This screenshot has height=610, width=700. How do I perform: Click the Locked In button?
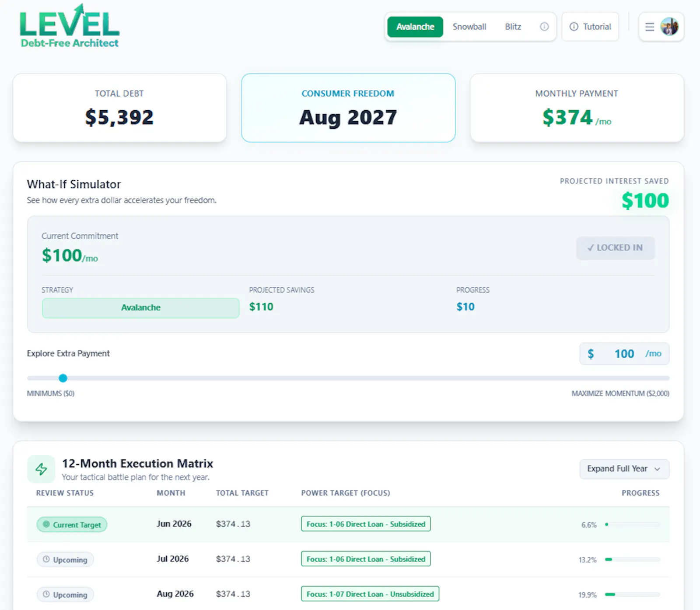[x=615, y=248]
